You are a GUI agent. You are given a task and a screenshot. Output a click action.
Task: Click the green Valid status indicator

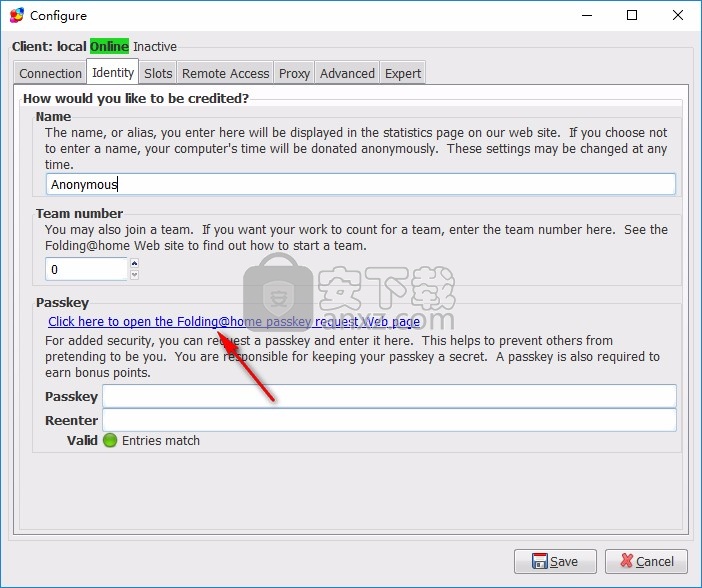point(110,440)
